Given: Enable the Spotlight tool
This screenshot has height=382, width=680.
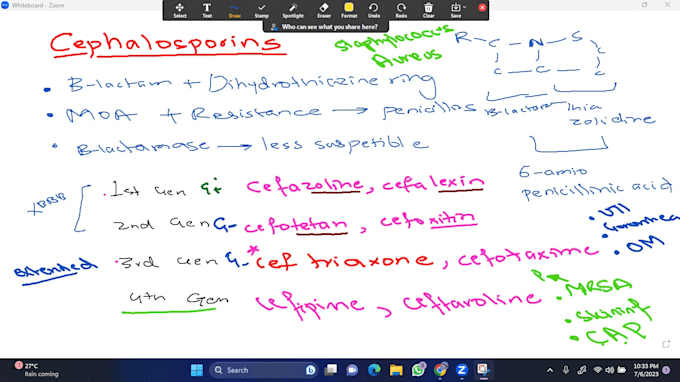Looking at the screenshot, I should [293, 10].
